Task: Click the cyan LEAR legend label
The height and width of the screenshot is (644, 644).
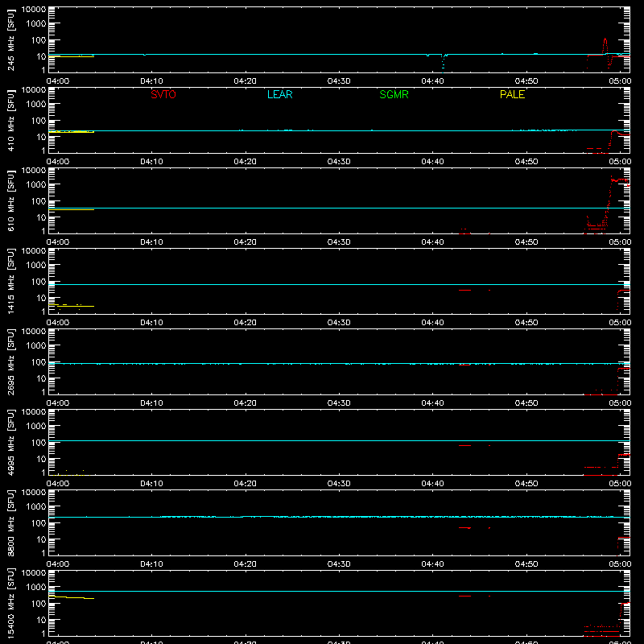Action: (279, 94)
